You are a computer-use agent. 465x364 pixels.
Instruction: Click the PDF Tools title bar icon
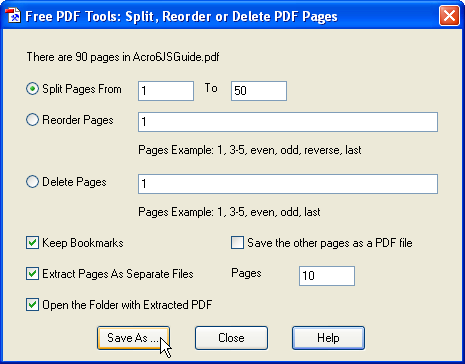click(13, 16)
